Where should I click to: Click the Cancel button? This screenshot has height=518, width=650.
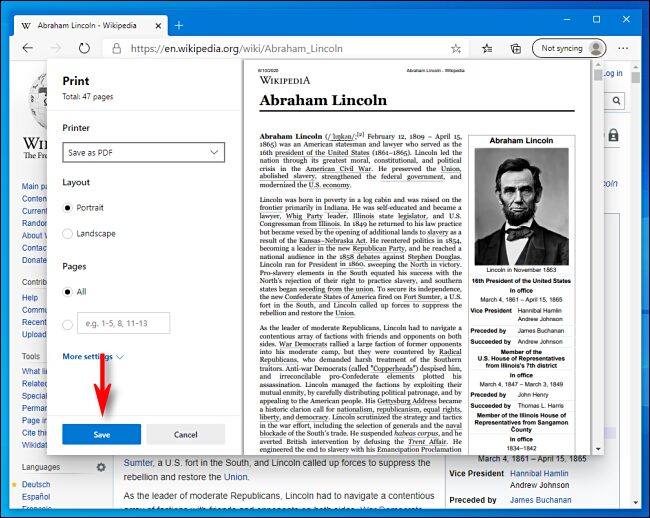(x=186, y=434)
